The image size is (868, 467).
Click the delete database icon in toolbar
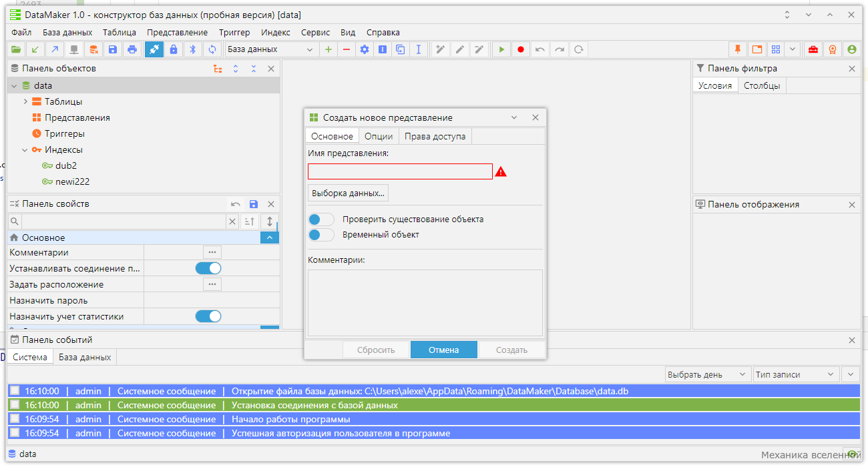(93, 49)
